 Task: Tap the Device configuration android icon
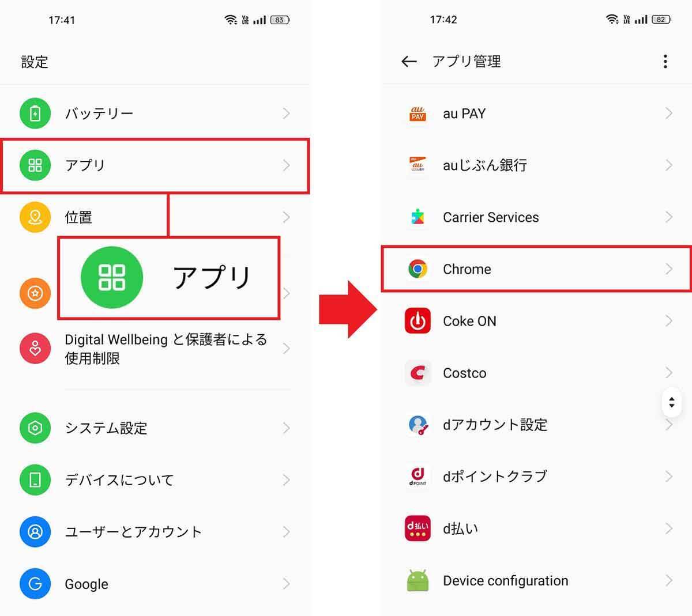coord(418,580)
